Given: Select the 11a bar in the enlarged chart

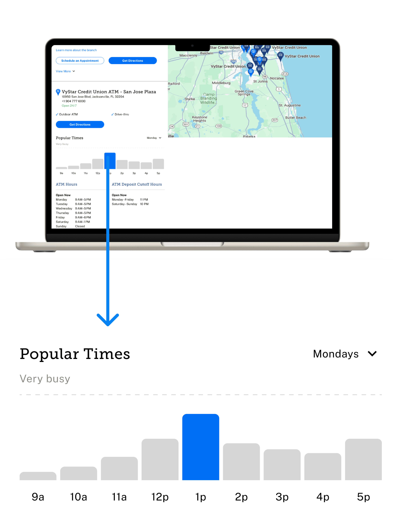Looking at the screenshot, I should pos(119,468).
